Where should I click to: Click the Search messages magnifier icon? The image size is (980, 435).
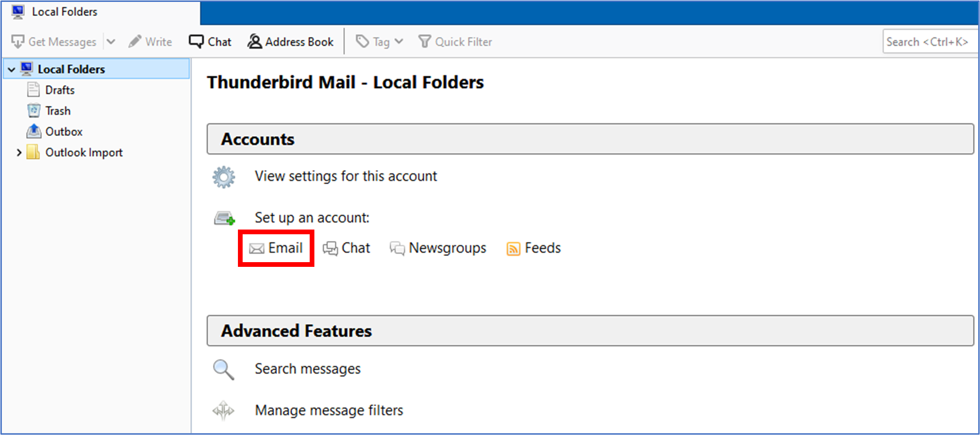pos(223,369)
